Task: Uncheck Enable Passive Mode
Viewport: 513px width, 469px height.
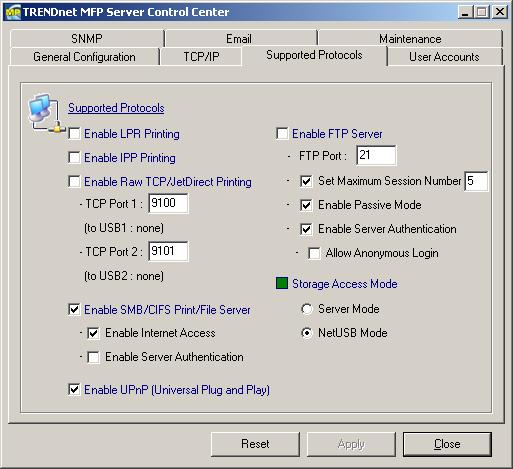Action: [x=306, y=205]
